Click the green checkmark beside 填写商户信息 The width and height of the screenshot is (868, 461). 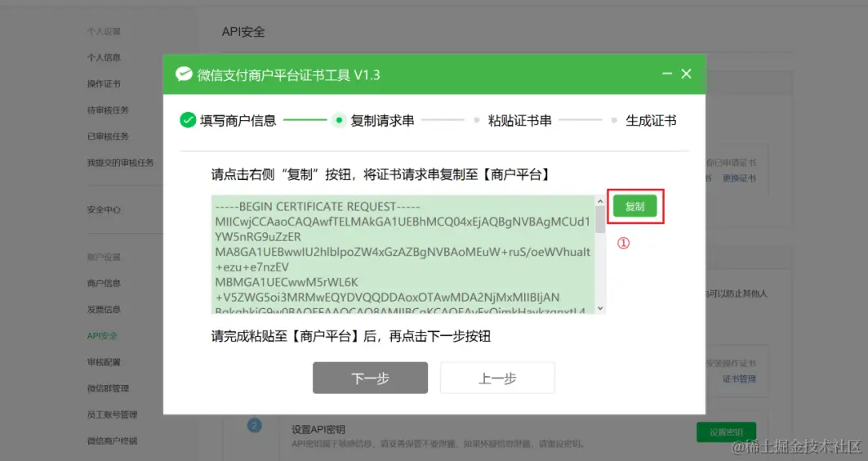pos(188,119)
